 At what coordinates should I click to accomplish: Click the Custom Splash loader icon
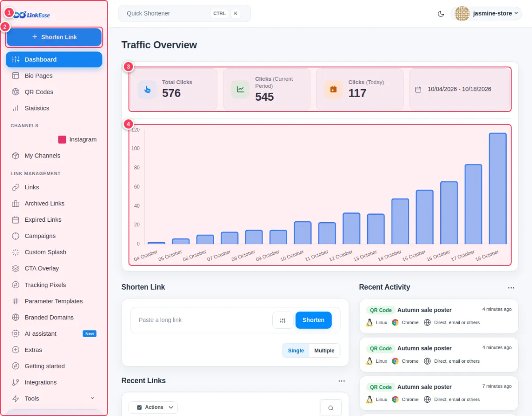click(x=16, y=252)
